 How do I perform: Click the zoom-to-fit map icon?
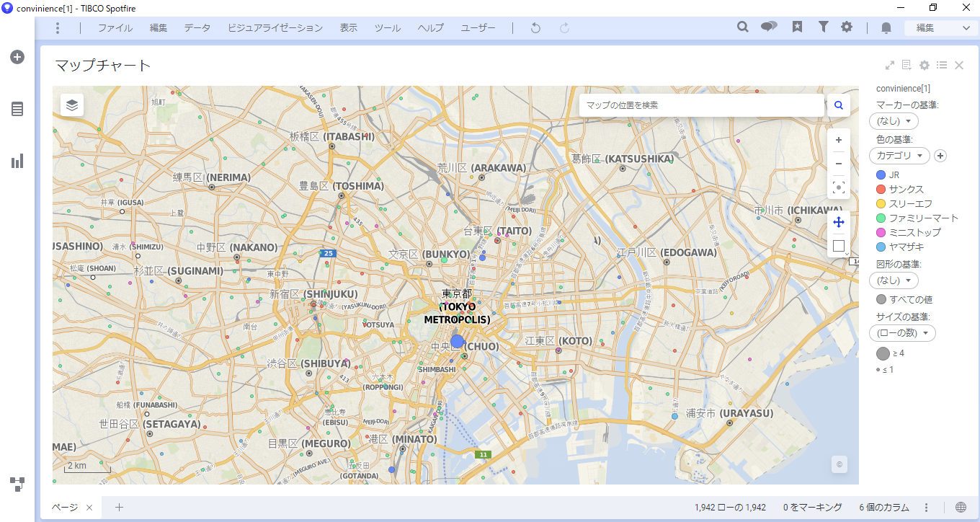pyautogui.click(x=839, y=187)
